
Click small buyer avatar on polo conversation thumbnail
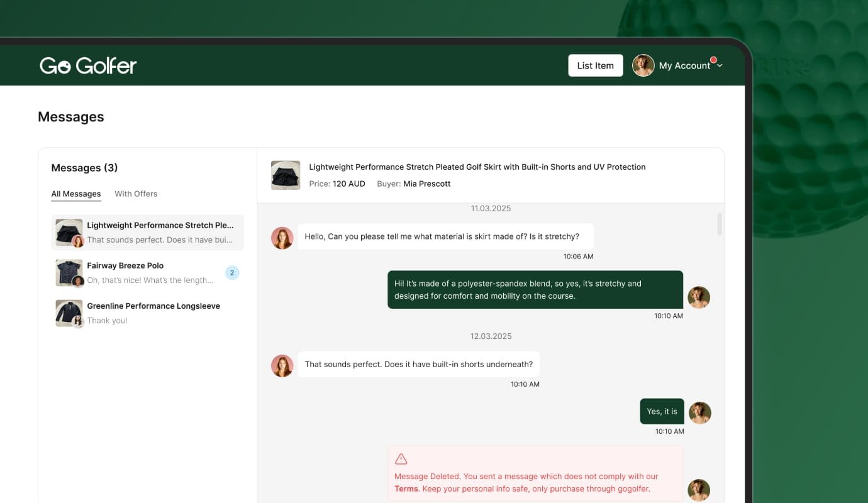[78, 282]
